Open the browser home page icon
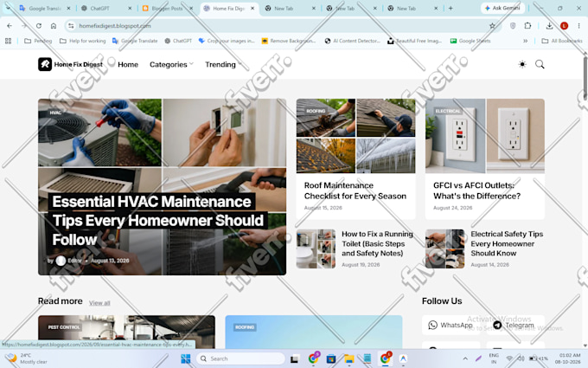 point(54,26)
